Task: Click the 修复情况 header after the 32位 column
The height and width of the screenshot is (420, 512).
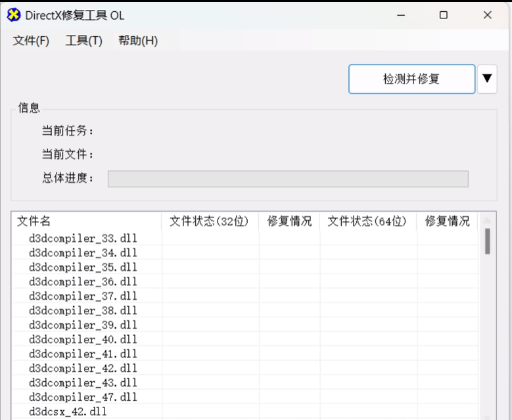Action: [289, 221]
